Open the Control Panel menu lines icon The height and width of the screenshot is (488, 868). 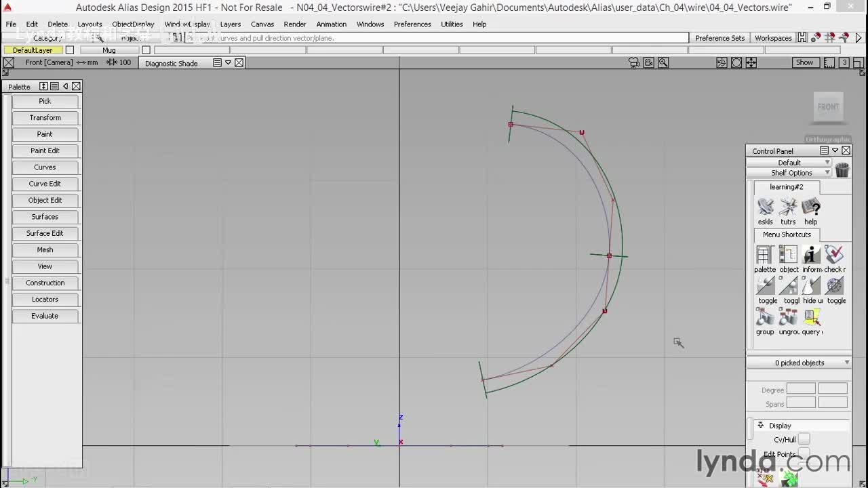click(824, 150)
